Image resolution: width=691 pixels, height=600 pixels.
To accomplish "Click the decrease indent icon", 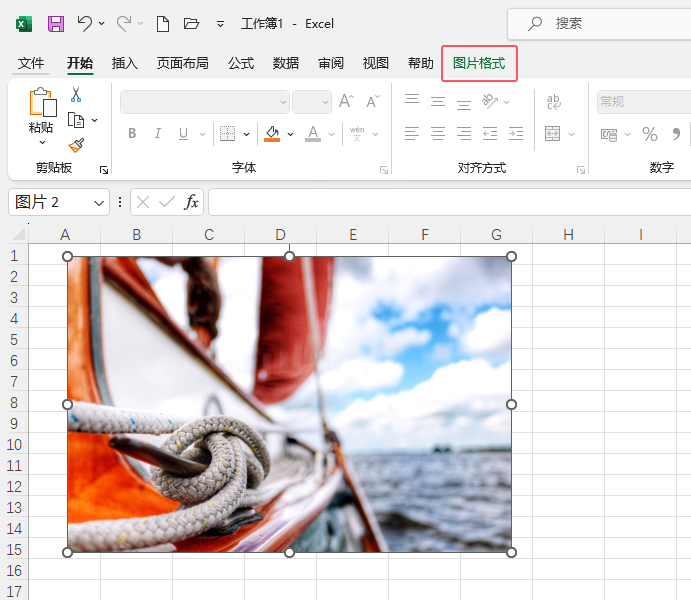I will coord(490,133).
